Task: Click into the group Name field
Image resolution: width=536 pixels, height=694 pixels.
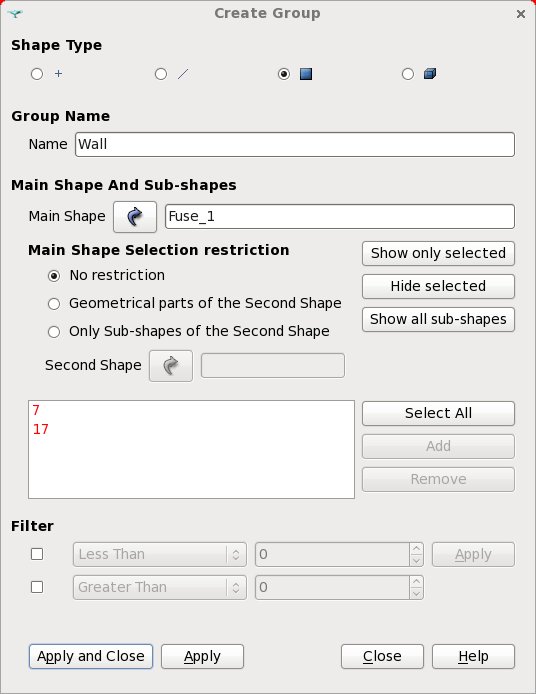Action: 295,144
